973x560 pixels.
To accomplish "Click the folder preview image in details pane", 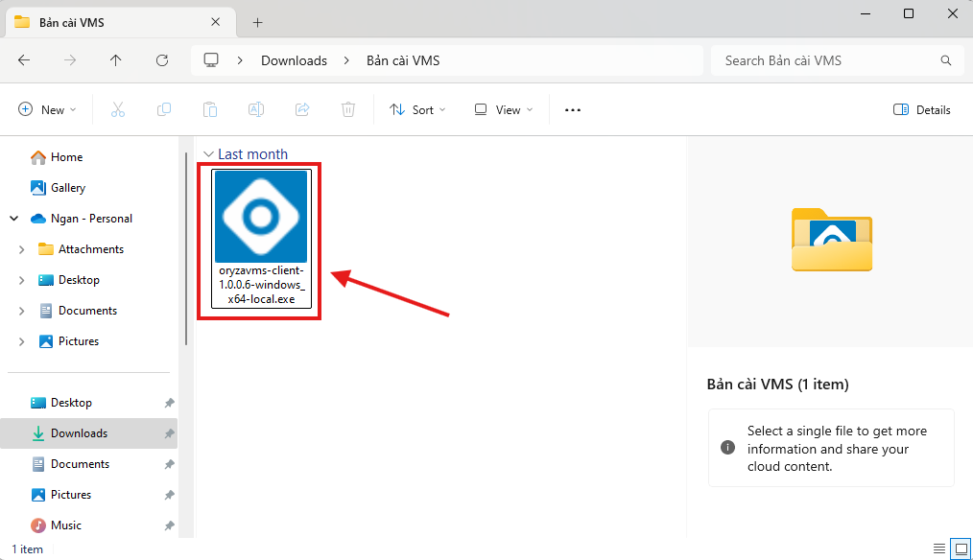I will pyautogui.click(x=832, y=240).
